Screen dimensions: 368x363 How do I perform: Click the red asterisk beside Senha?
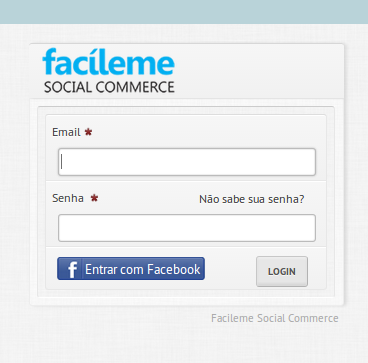(x=95, y=198)
